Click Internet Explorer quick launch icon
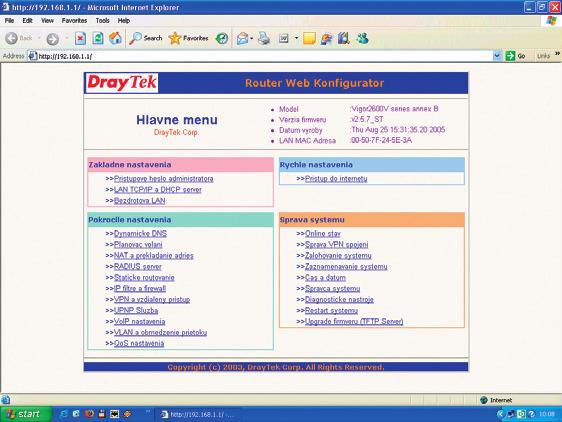The width and height of the screenshot is (562, 422). 64,414
